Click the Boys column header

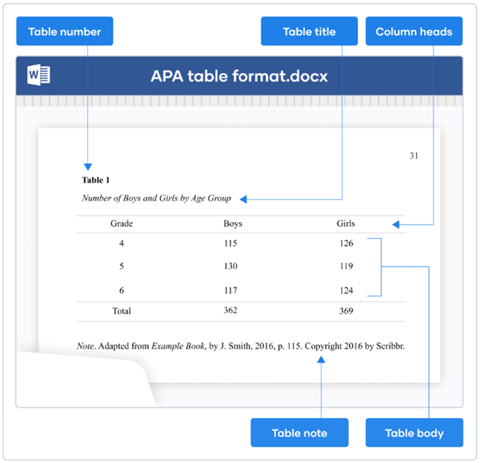(x=233, y=224)
